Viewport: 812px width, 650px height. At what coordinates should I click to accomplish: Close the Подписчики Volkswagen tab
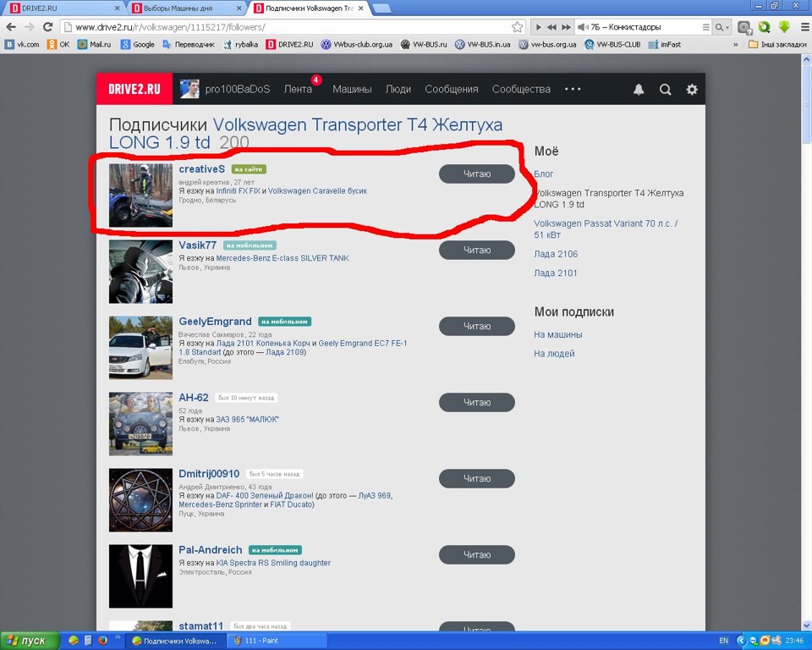pyautogui.click(x=361, y=8)
